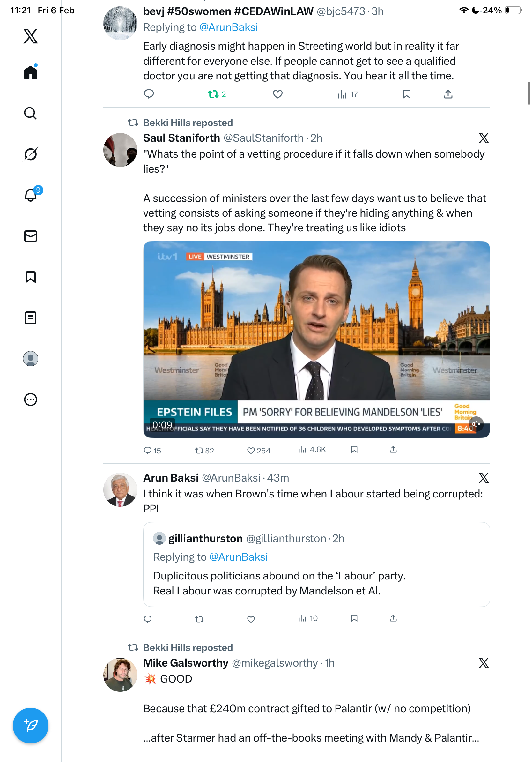Open Bookmarks in the sidebar
This screenshot has width=532, height=762.
click(x=31, y=277)
